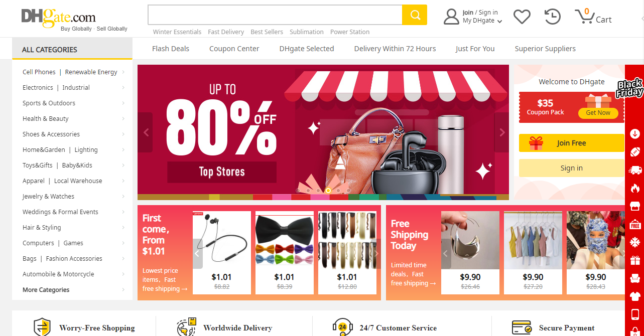
Task: Open the Flash Deals tab
Action: tap(171, 49)
